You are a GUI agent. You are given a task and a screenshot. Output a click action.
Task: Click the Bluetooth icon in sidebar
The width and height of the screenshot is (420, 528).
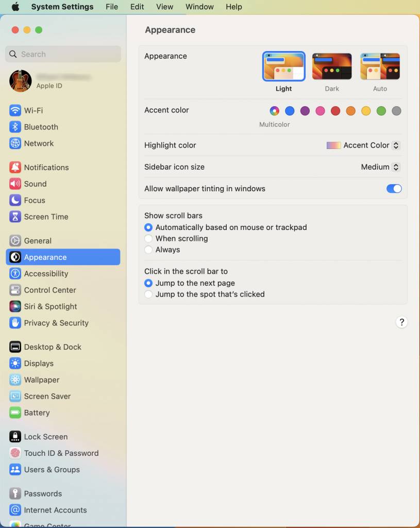(15, 127)
